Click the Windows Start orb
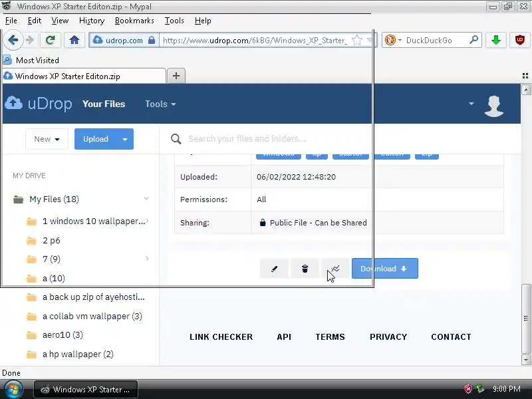The height and width of the screenshot is (399, 532). click(13, 389)
